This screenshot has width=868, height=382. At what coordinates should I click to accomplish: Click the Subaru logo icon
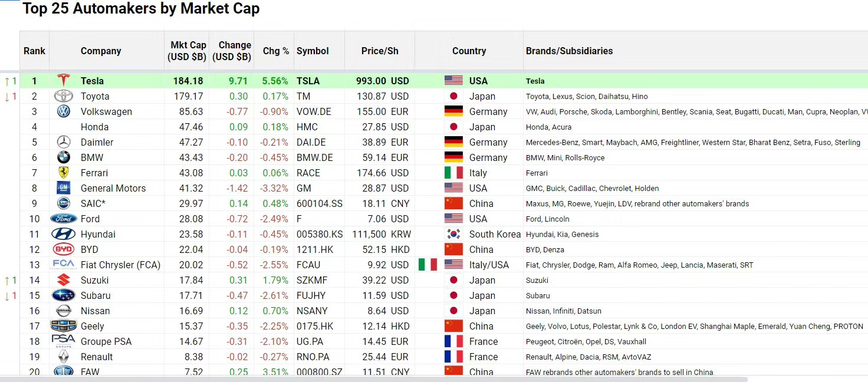(x=63, y=295)
